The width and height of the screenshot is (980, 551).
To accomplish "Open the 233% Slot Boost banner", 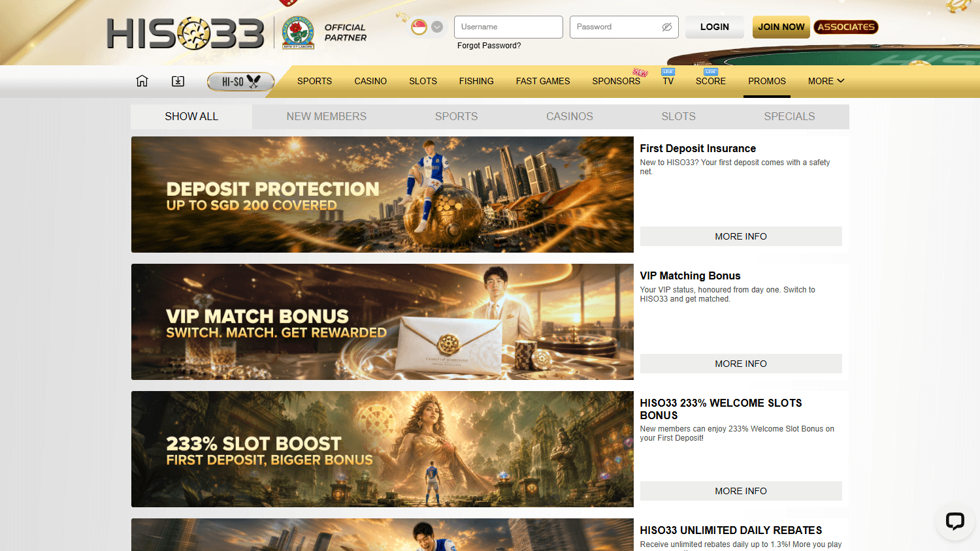I will (x=382, y=449).
